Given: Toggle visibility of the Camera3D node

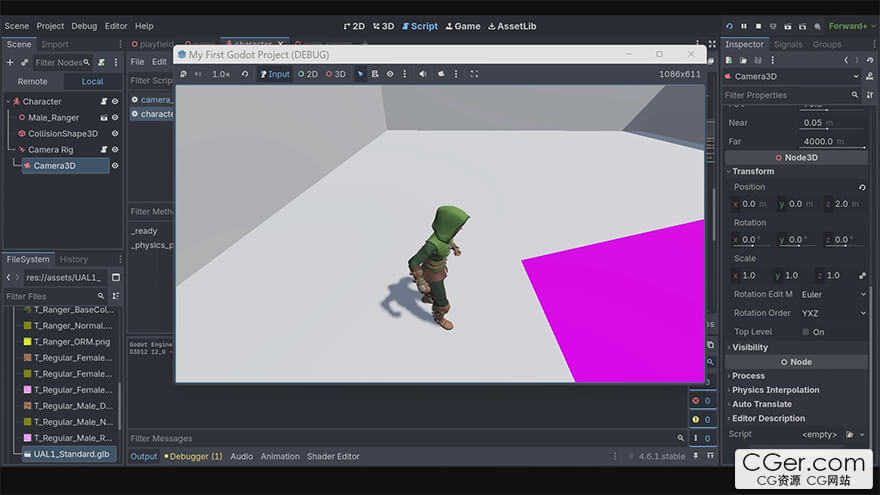Looking at the screenshot, I should pos(115,166).
